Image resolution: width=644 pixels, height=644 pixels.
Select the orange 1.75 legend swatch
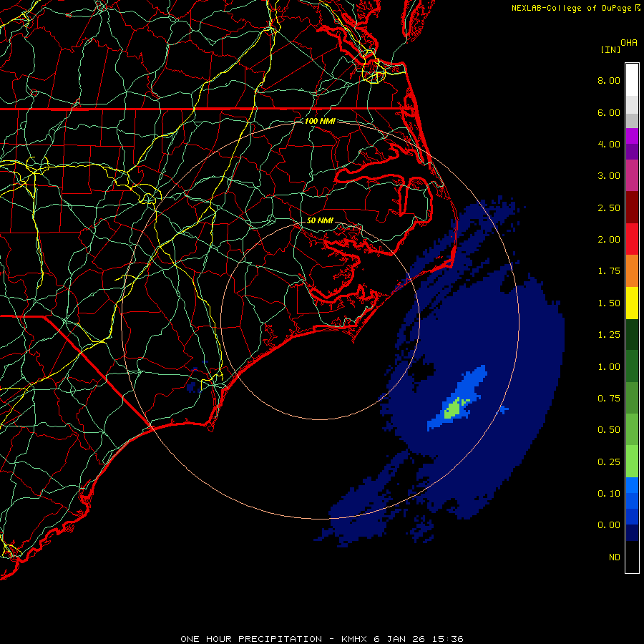(x=632, y=271)
